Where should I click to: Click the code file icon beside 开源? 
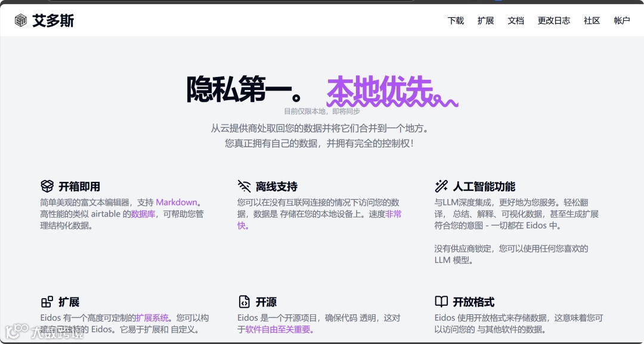tap(244, 302)
